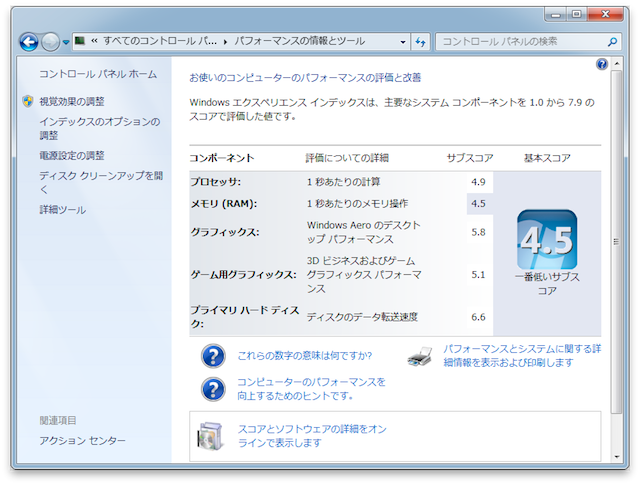Click the 一番低いサブスコア caption

click(547, 284)
